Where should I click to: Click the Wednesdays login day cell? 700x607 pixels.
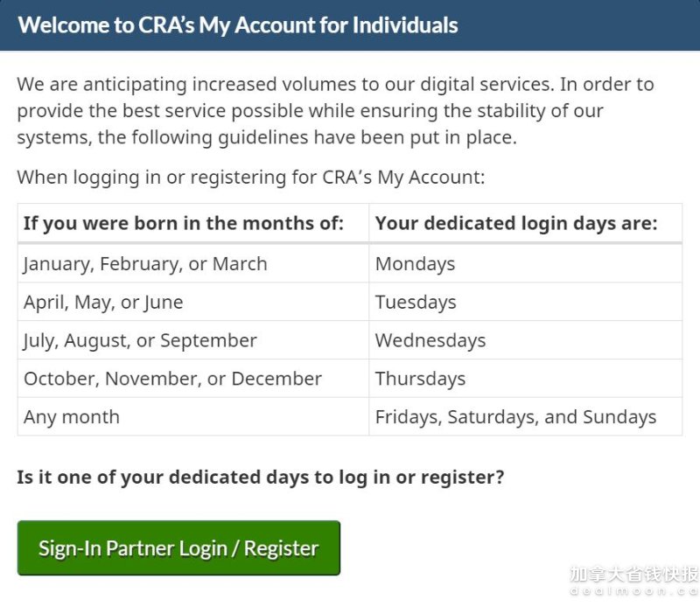point(526,340)
